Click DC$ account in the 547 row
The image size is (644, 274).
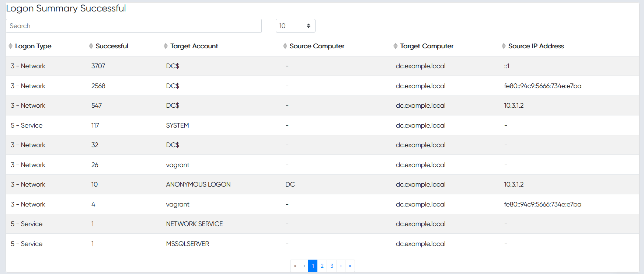coord(173,105)
